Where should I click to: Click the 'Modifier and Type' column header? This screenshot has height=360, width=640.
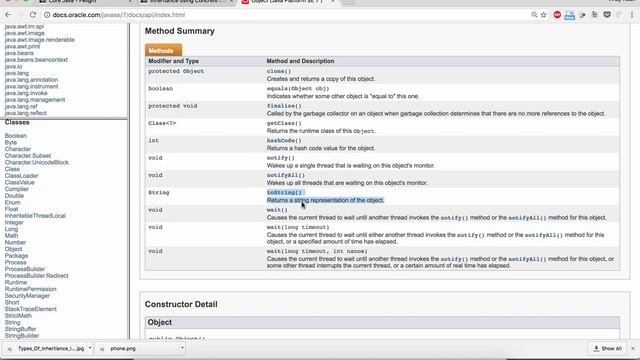coord(173,61)
